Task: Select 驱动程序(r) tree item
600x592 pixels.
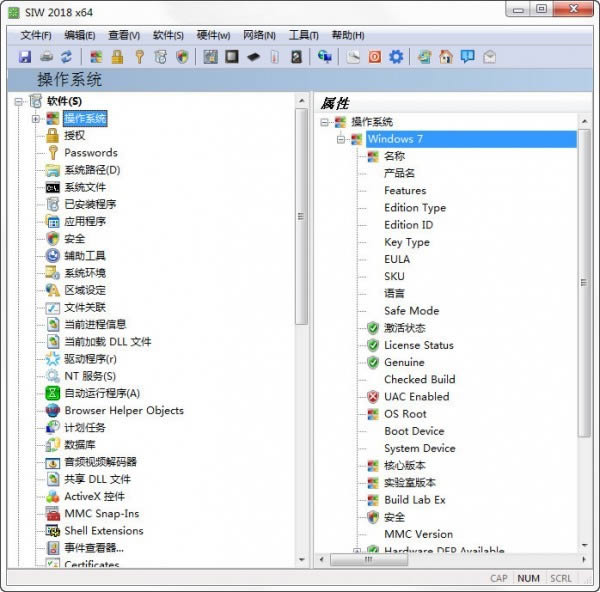Action: point(90,359)
